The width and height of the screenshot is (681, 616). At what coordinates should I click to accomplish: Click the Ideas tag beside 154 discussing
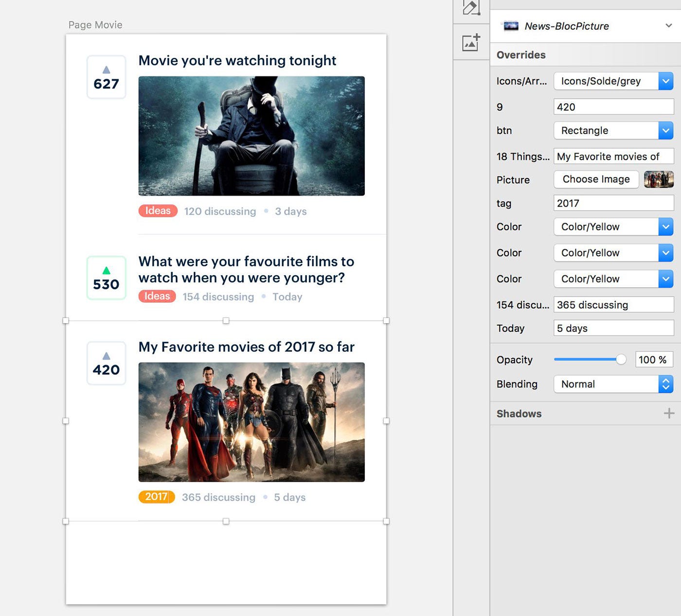click(x=157, y=296)
